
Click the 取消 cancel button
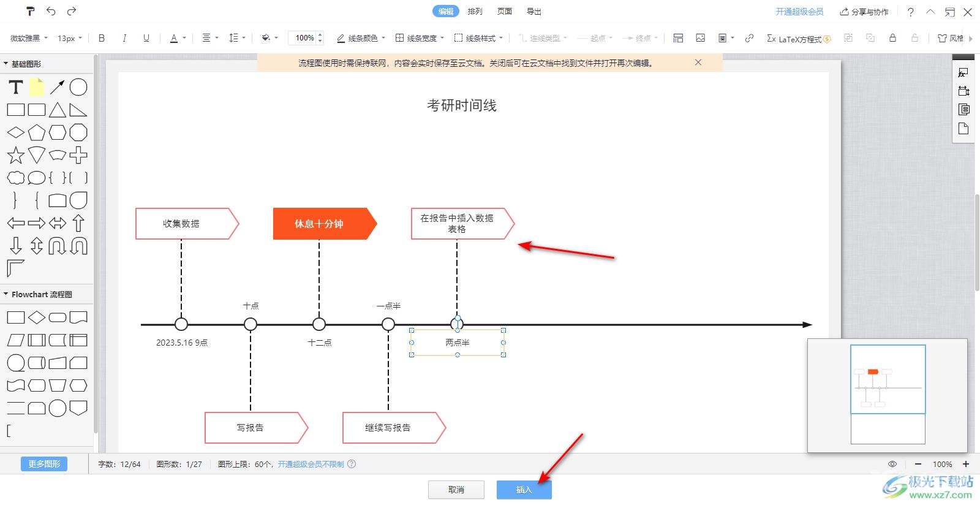[456, 490]
